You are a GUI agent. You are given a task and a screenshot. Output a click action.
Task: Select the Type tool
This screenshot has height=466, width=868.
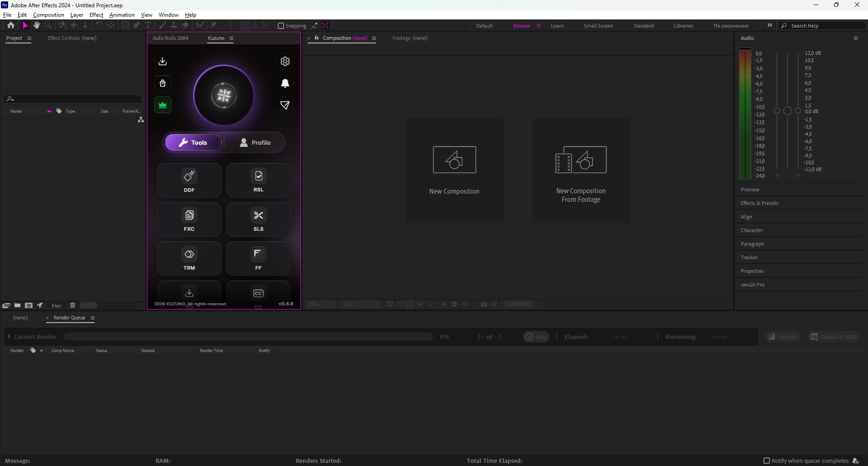coord(148,25)
